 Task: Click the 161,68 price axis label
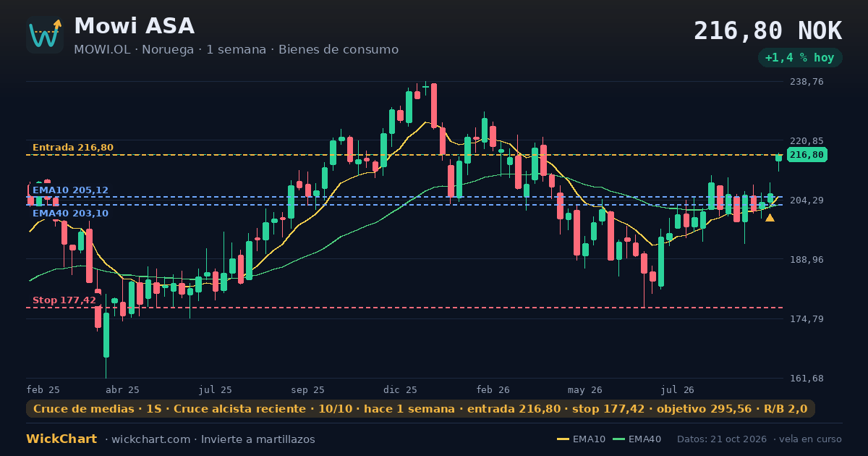[807, 379]
